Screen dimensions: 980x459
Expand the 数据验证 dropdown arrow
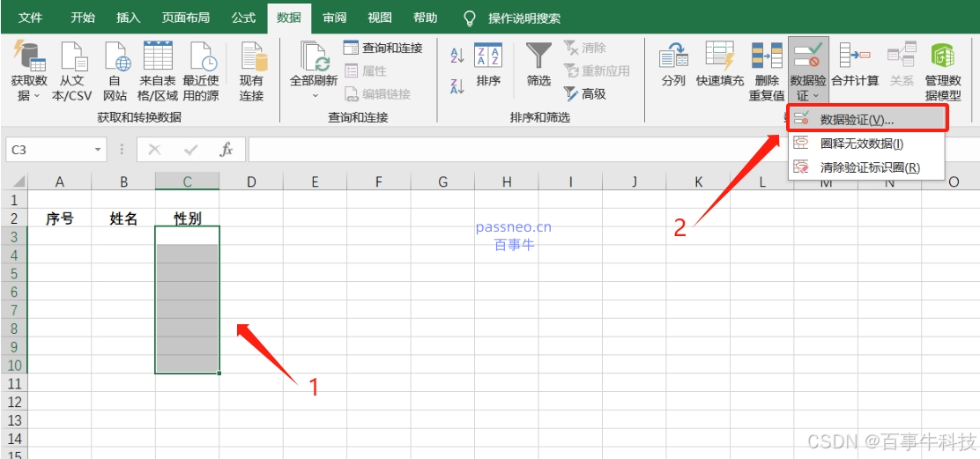817,95
